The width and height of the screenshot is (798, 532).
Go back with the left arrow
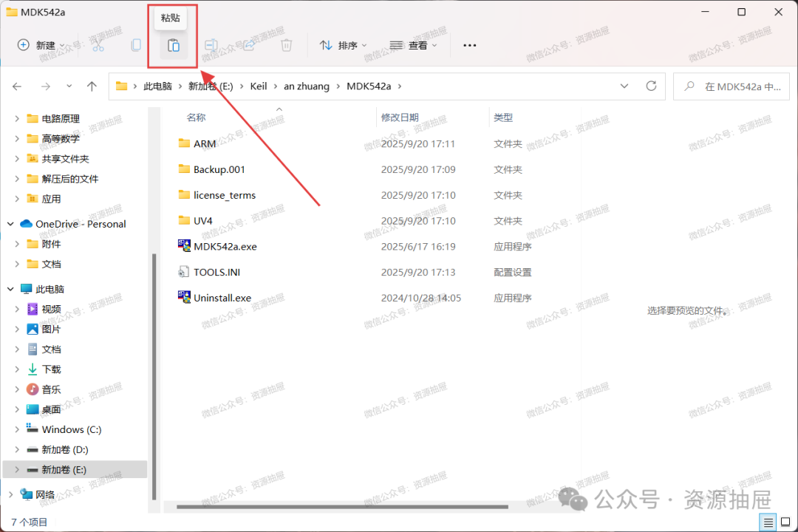pos(17,86)
